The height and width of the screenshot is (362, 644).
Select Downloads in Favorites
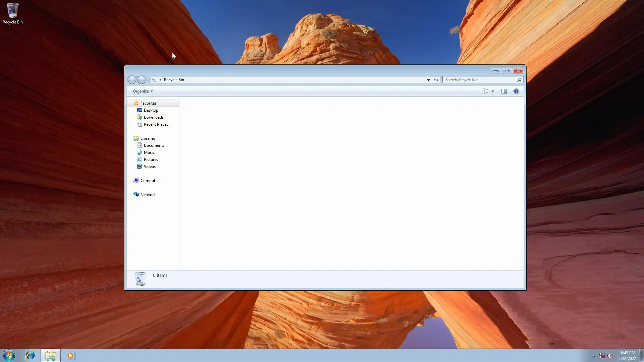coord(153,117)
